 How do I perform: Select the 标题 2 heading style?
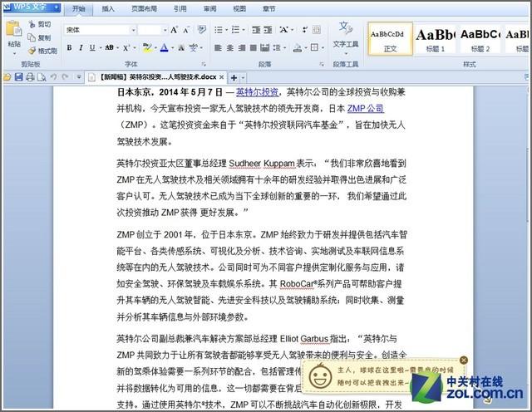point(480,39)
